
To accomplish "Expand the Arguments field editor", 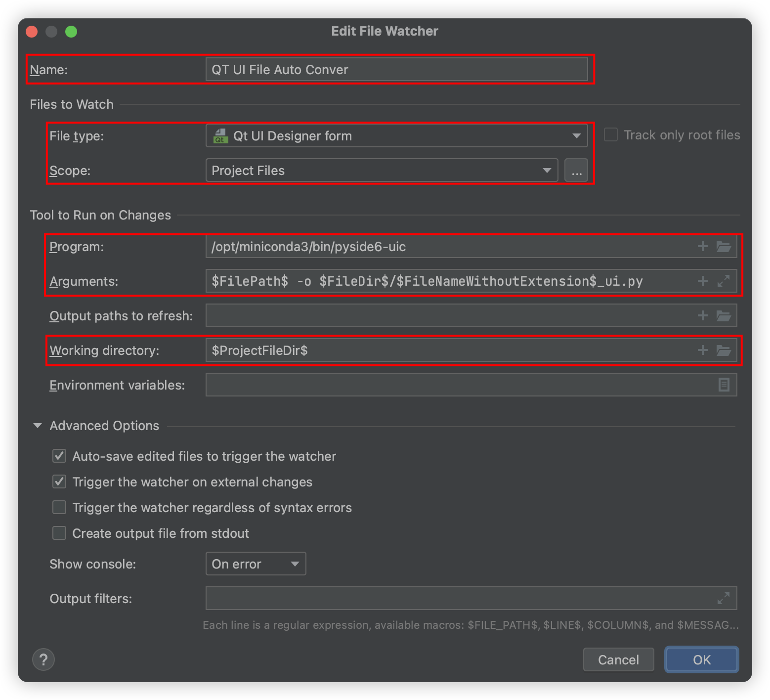I will point(724,281).
